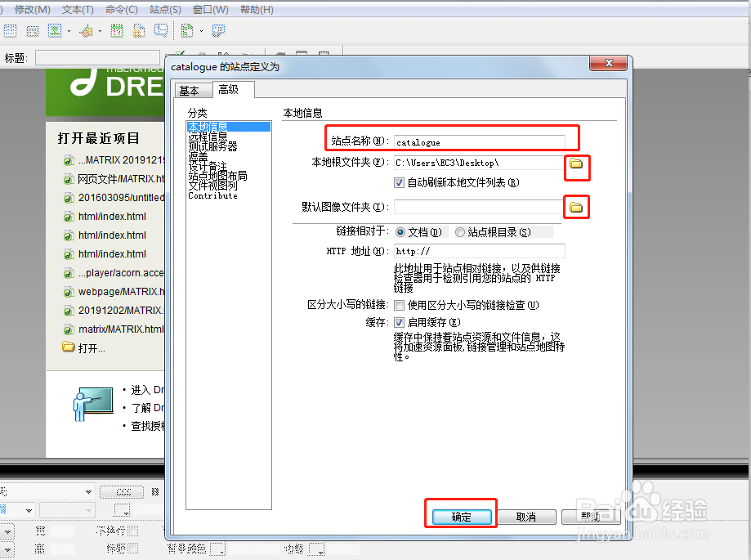Click the 背景颜色 swatch

[217, 549]
